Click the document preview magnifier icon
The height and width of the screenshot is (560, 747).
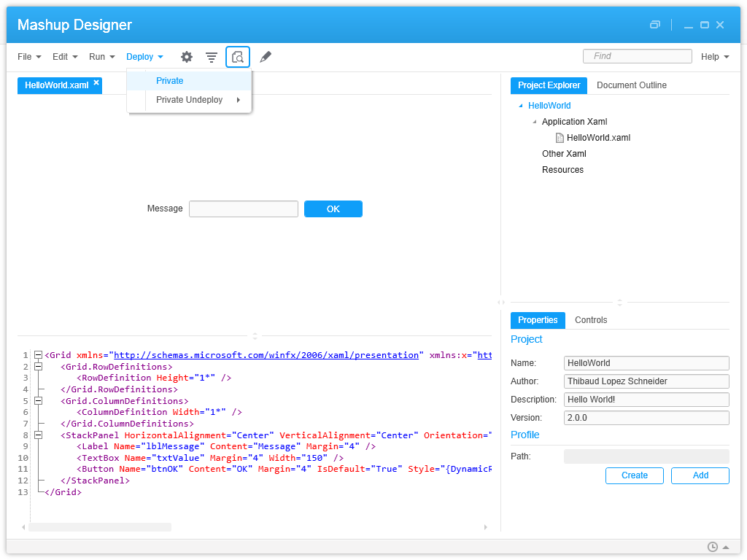[238, 57]
